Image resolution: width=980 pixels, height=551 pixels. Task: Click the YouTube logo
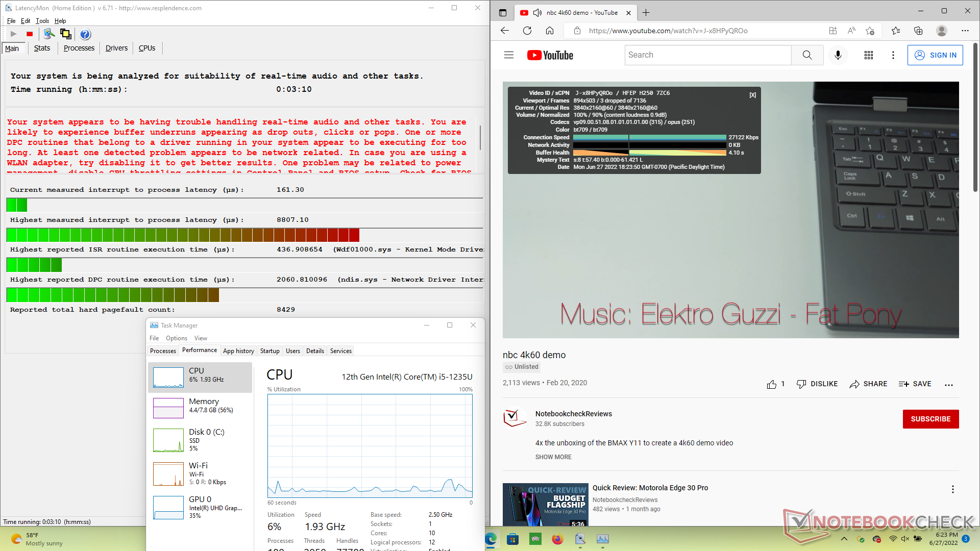pos(550,55)
